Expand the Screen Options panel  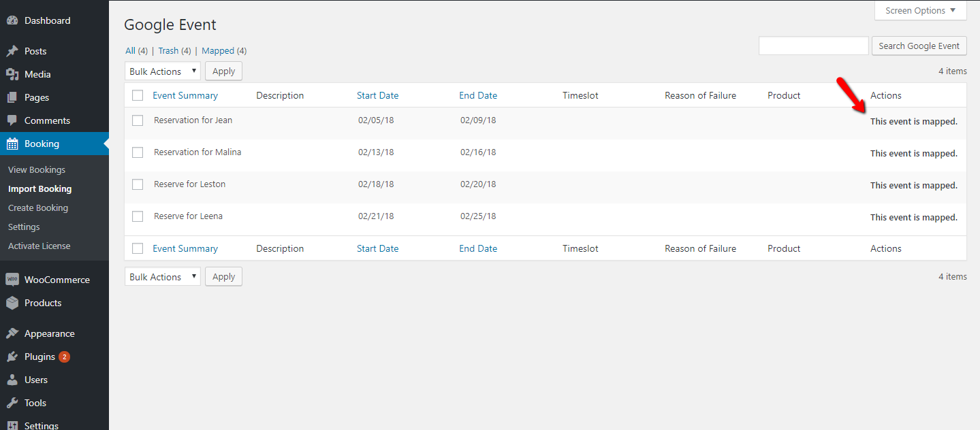(x=919, y=10)
